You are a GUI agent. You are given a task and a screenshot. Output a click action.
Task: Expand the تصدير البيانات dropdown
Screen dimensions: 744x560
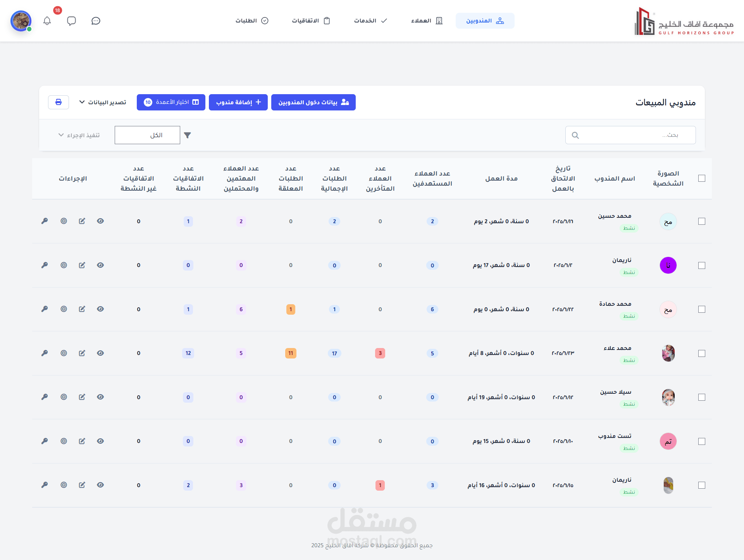click(x=103, y=102)
